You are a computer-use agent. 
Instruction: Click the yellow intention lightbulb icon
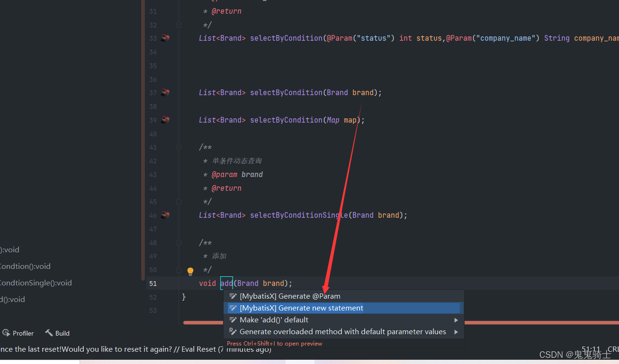point(190,271)
